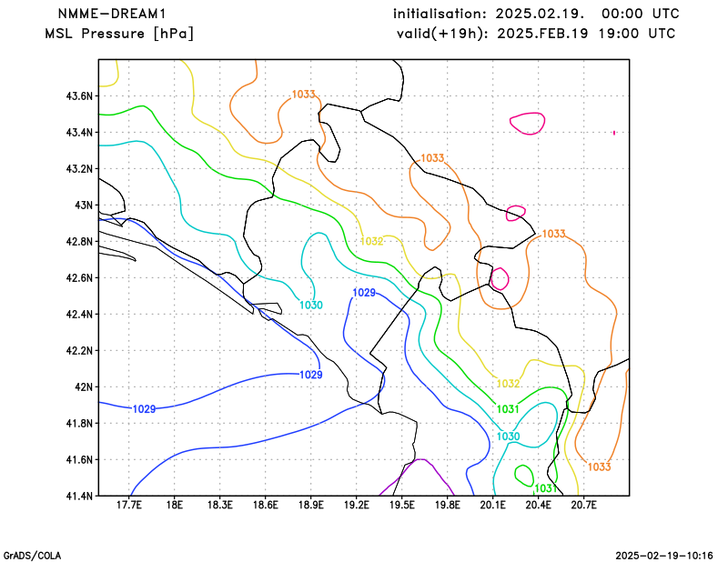Click the 42.2N latitude axis label
The image size is (728, 562).
79,350
